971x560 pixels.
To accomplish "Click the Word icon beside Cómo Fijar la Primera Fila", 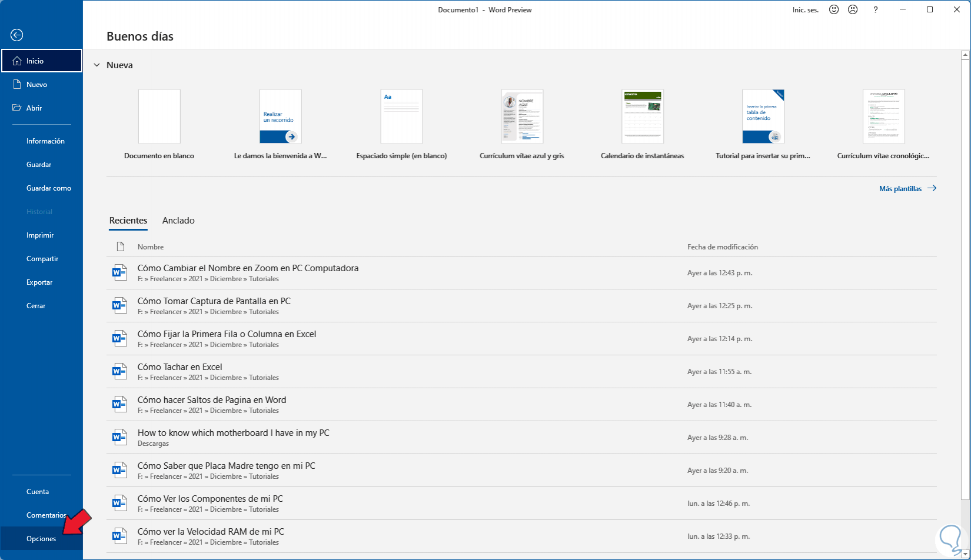I will [x=119, y=338].
